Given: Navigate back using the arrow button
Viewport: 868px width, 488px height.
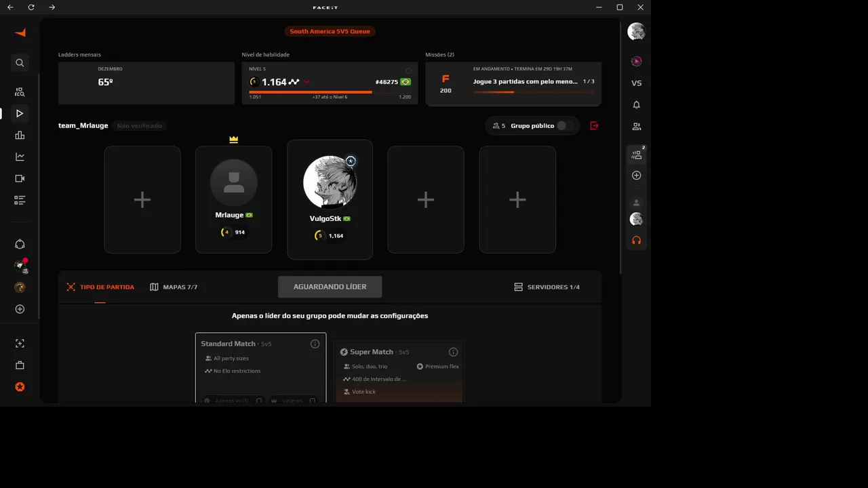Looking at the screenshot, I should pyautogui.click(x=10, y=7).
